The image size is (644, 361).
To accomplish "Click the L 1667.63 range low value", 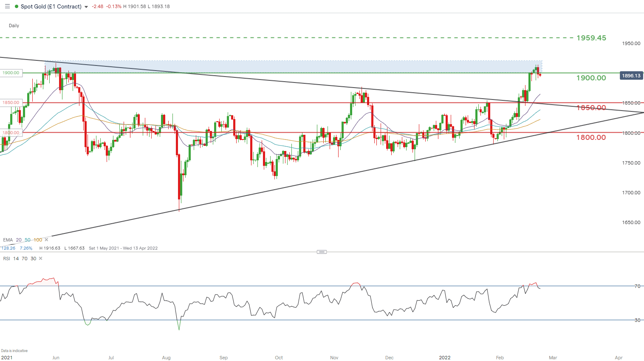I will pyautogui.click(x=74, y=248).
